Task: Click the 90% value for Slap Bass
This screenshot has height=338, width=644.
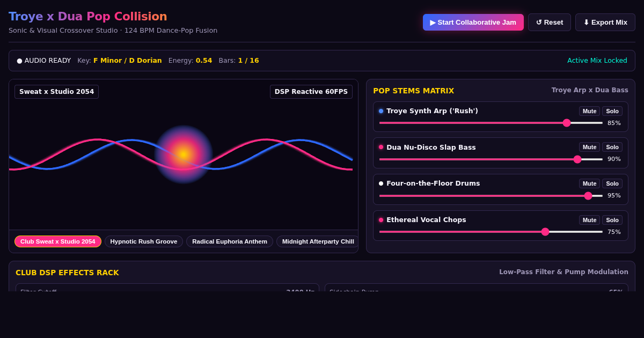Action: tap(614, 159)
